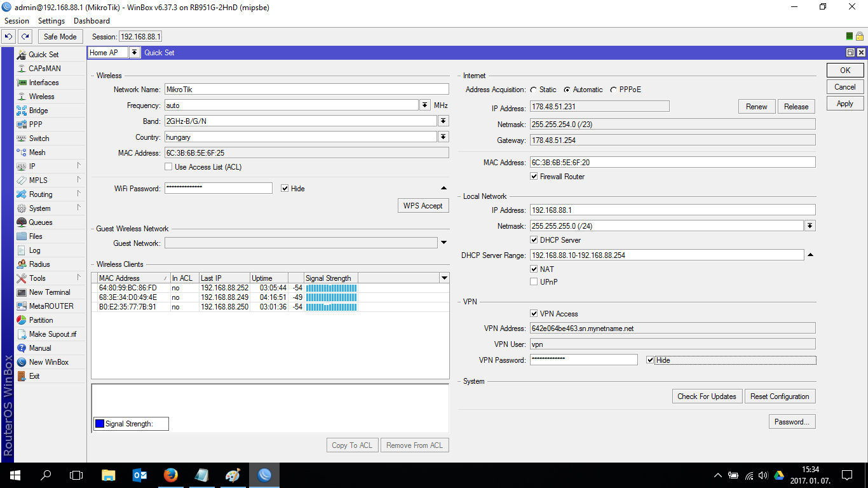Click the redo arrow icon in toolbar
The image size is (868, 488).
[25, 37]
